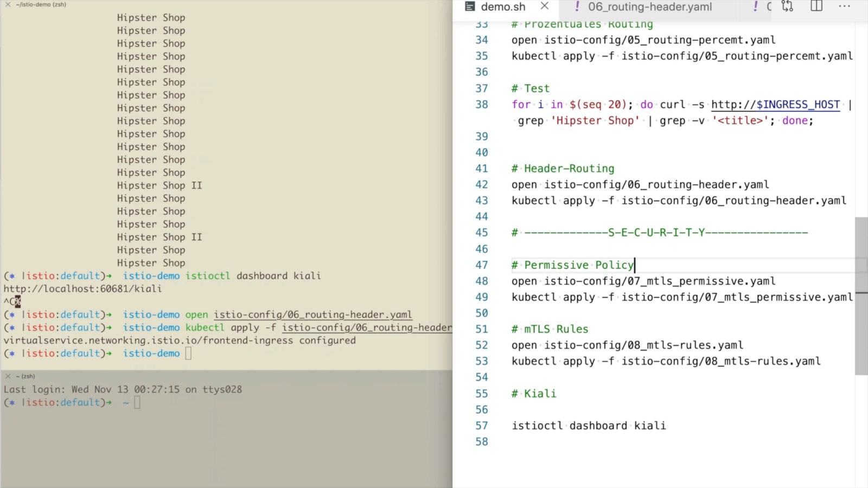Click 'open istio-config/06_routing-header.yaml' line 42
The height and width of the screenshot is (488, 868).
coord(640,185)
